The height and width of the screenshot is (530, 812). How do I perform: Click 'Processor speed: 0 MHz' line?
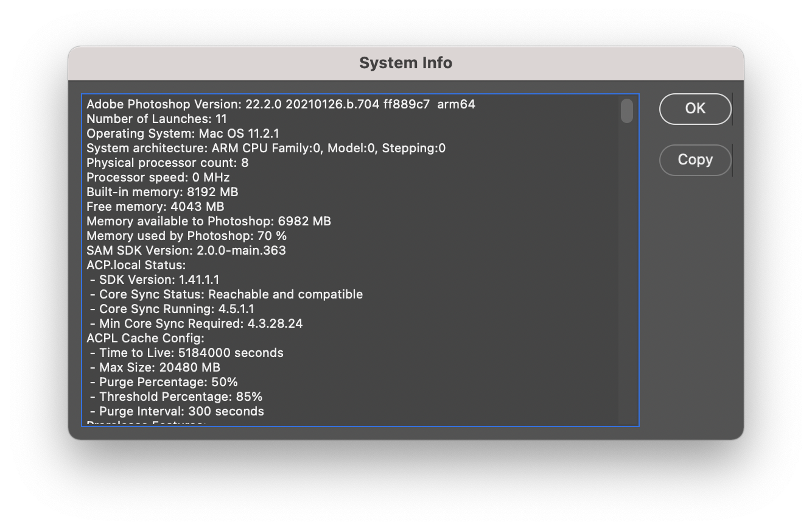pos(158,177)
